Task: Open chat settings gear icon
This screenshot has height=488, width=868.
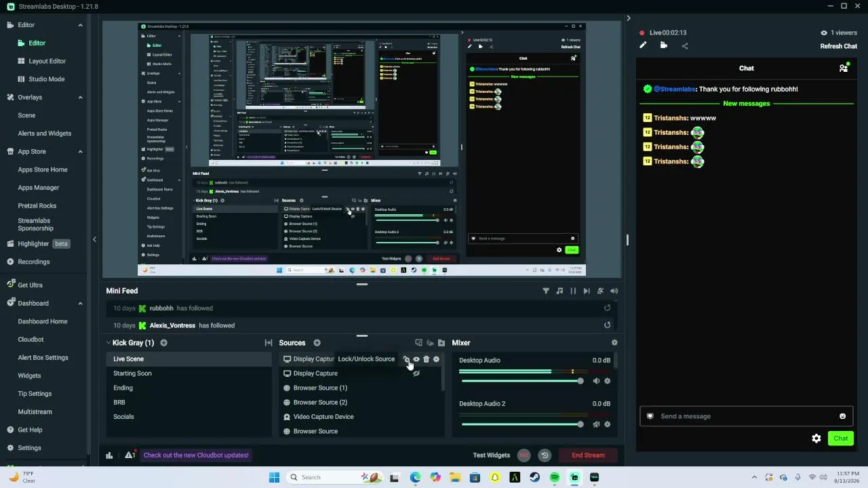Action: (x=816, y=439)
